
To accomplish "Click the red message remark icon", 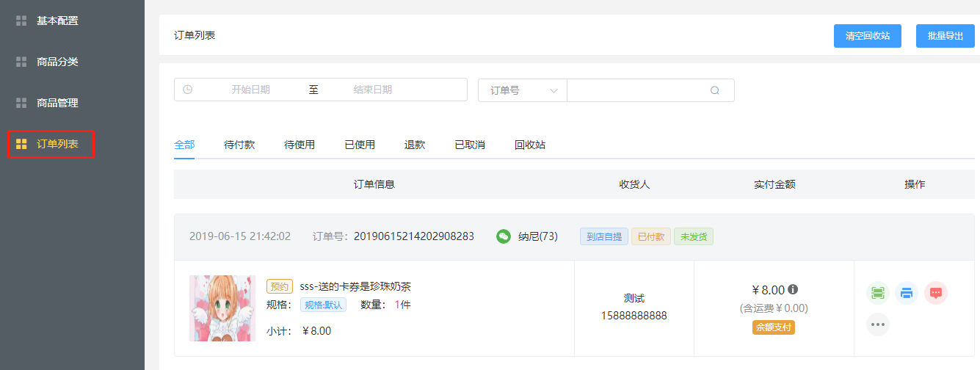I will (x=936, y=293).
